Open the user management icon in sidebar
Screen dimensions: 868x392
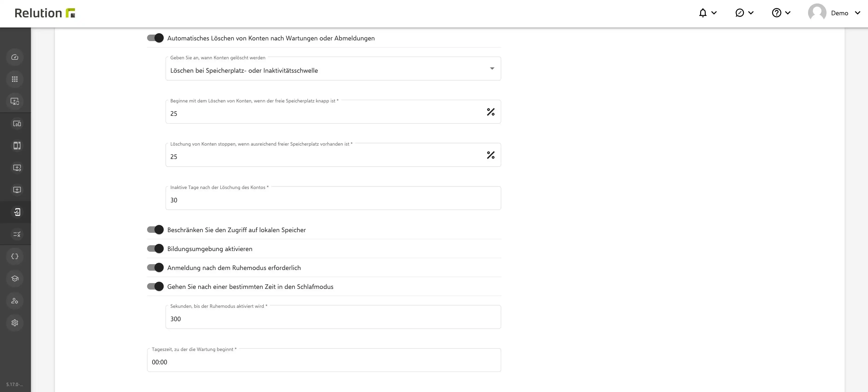click(15, 301)
